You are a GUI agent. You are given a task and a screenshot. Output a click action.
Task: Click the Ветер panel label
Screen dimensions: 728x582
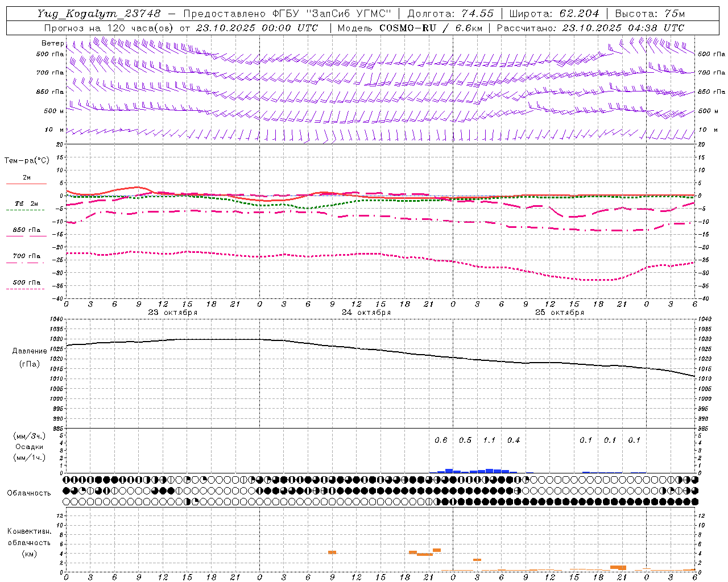point(52,43)
